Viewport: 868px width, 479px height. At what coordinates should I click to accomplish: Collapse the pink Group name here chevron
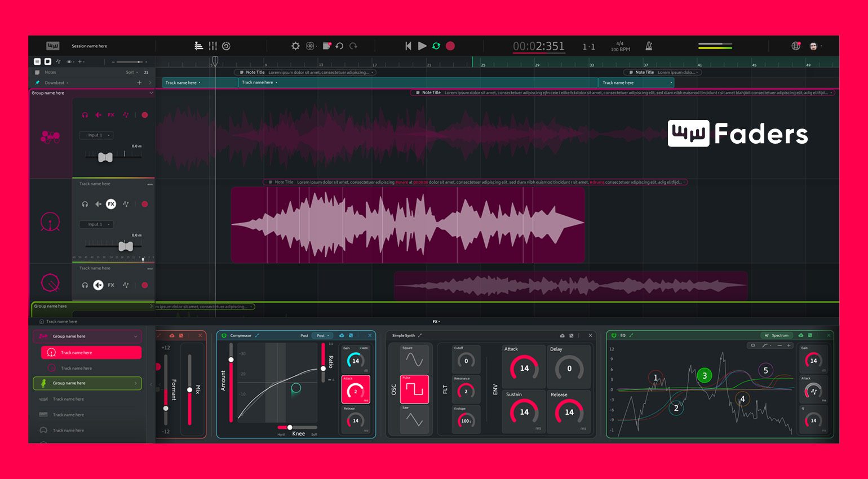pyautogui.click(x=151, y=93)
